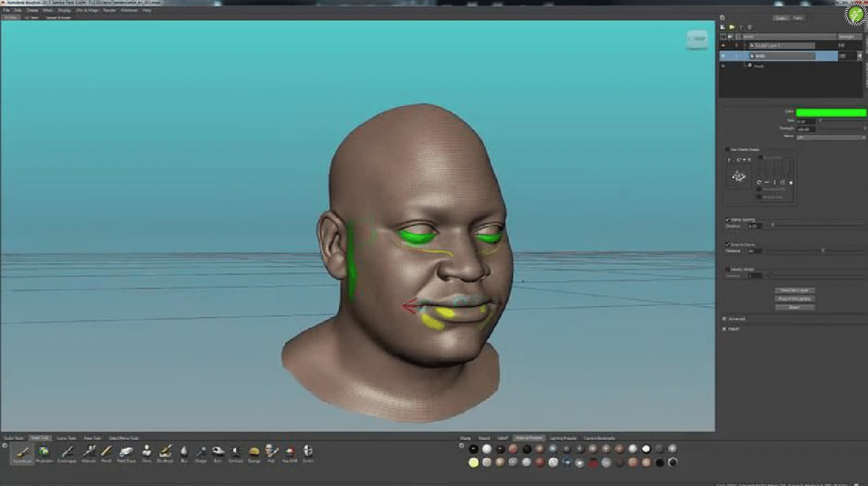
Task: Click the brush Size input field
Action: coord(806,121)
